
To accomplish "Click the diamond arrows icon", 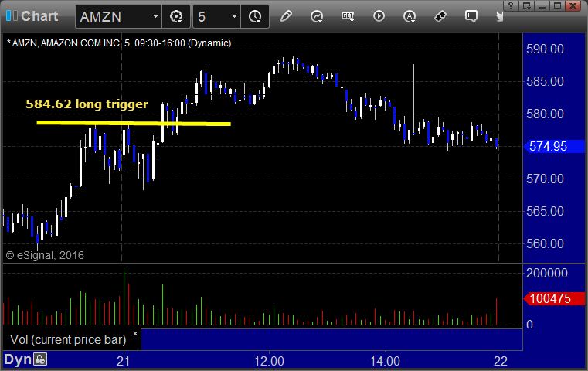I will [440, 16].
